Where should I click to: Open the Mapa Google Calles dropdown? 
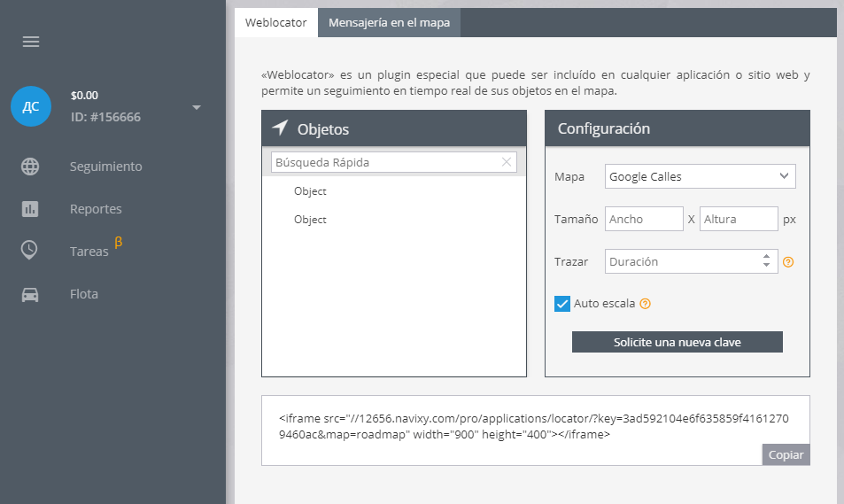point(701,176)
